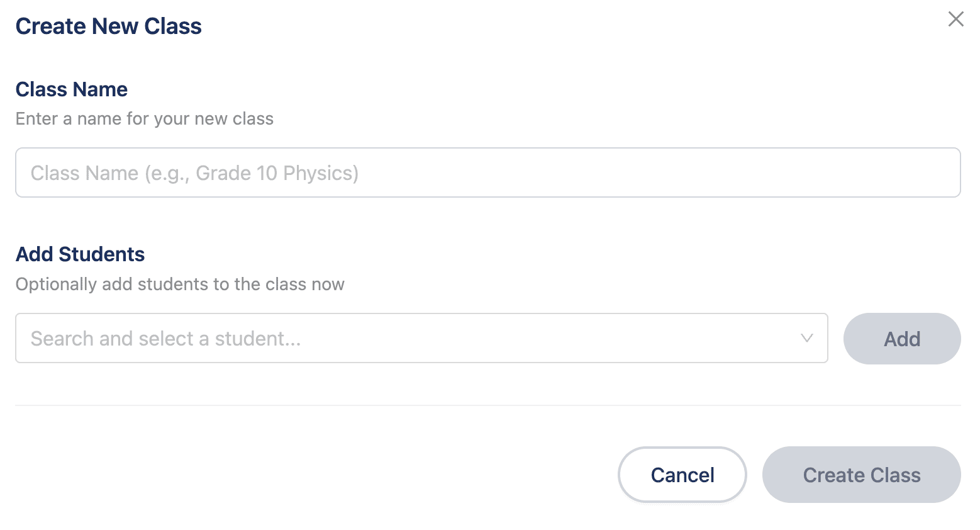Click the 'Class Name' section heading
This screenshot has width=980, height=530.
(x=71, y=89)
